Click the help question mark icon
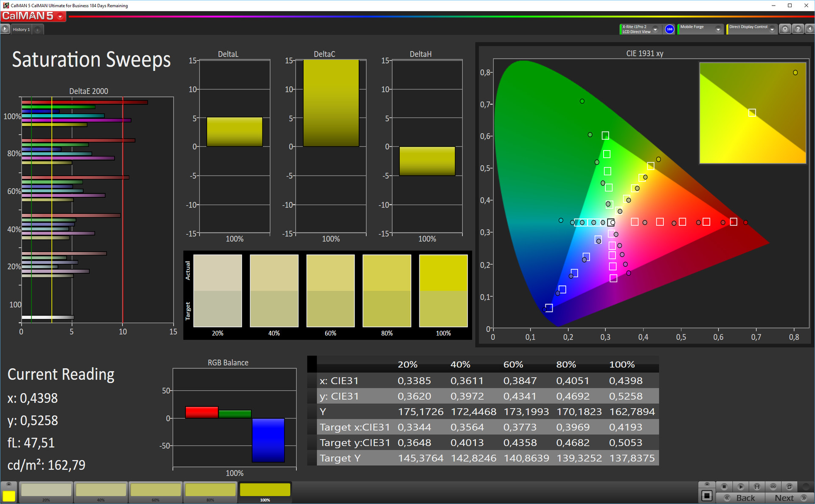This screenshot has width=815, height=504. click(x=798, y=29)
